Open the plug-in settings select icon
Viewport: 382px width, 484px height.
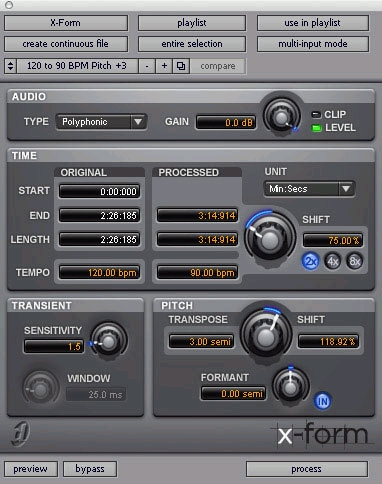click(x=181, y=66)
